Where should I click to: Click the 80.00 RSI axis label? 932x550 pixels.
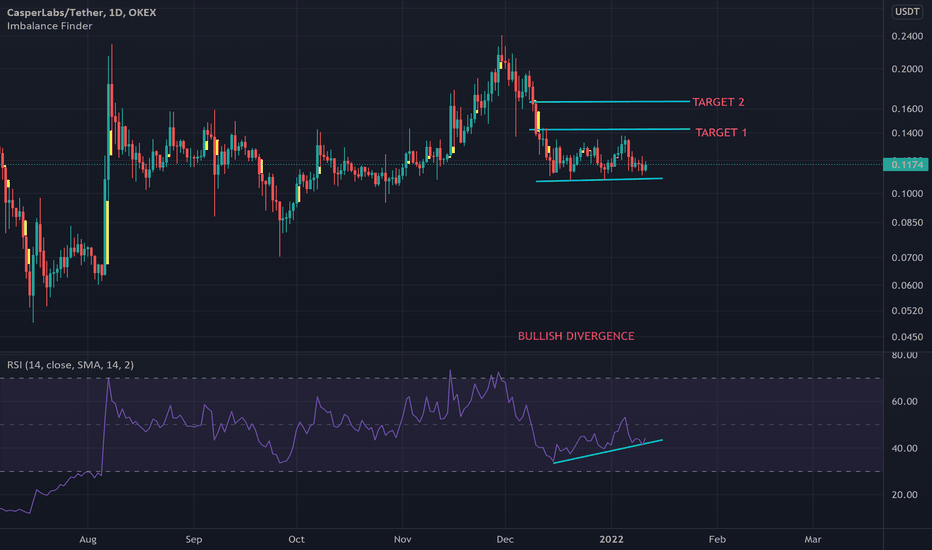pyautogui.click(x=905, y=356)
